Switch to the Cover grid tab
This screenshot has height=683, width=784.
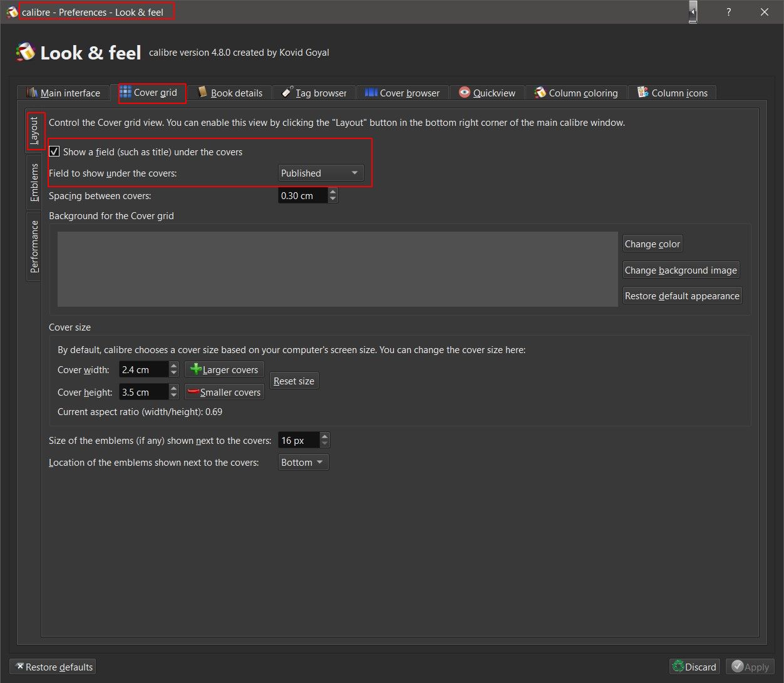coord(149,92)
